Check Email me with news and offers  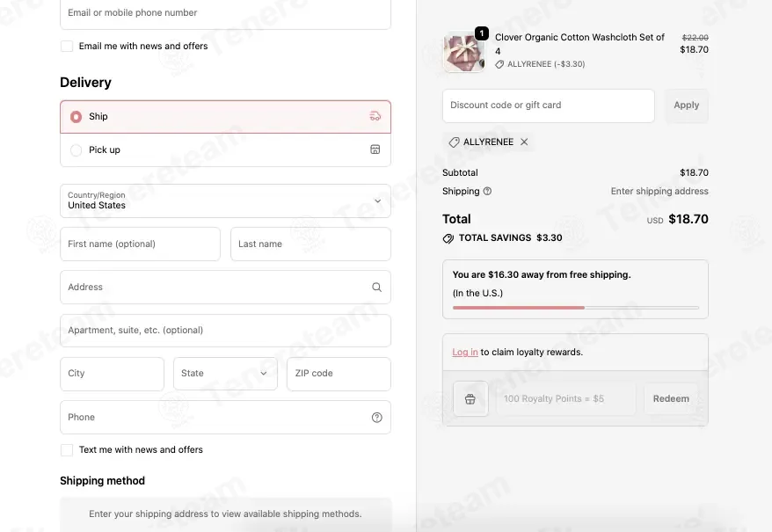point(67,47)
